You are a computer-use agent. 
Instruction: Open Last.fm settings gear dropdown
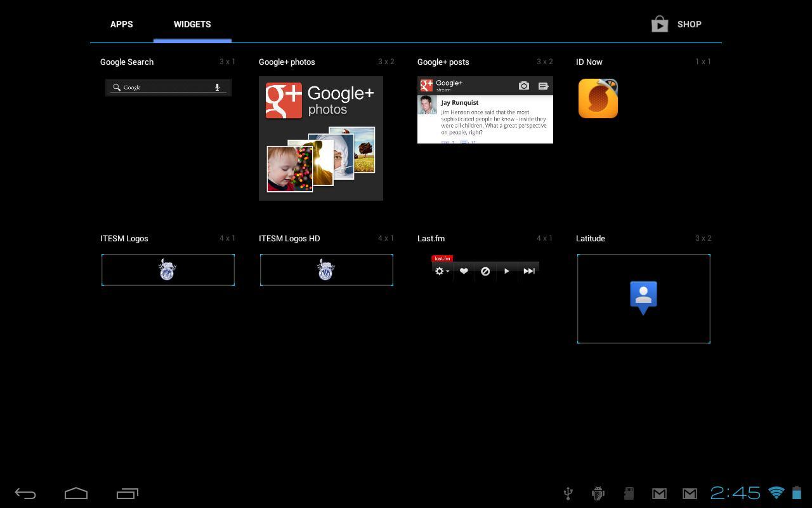(x=442, y=271)
